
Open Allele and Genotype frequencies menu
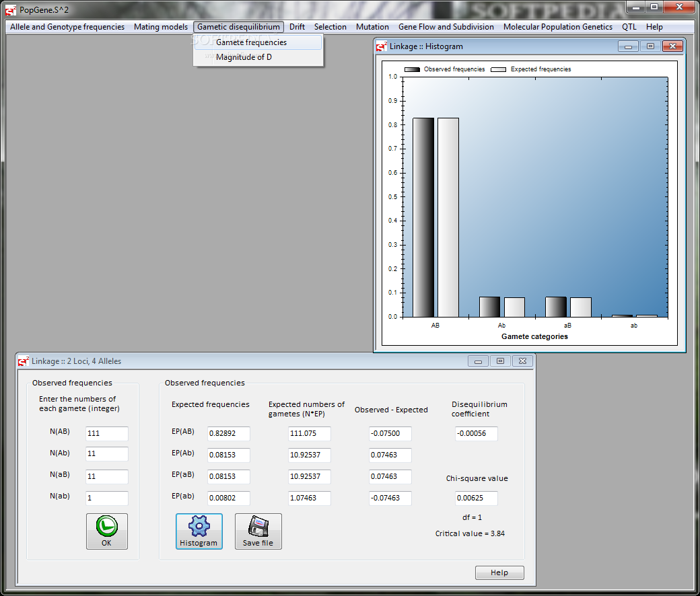point(67,27)
